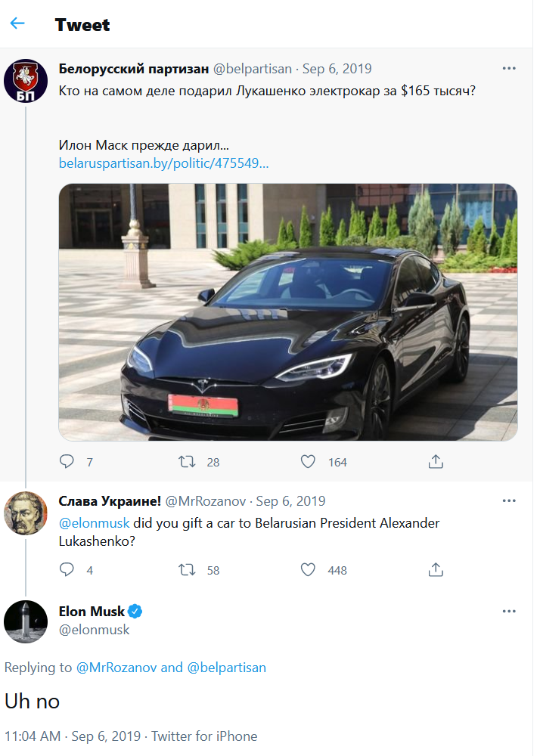View Белорусский партизан profile avatar
Viewport: 540px width, 756px height.
(26, 81)
